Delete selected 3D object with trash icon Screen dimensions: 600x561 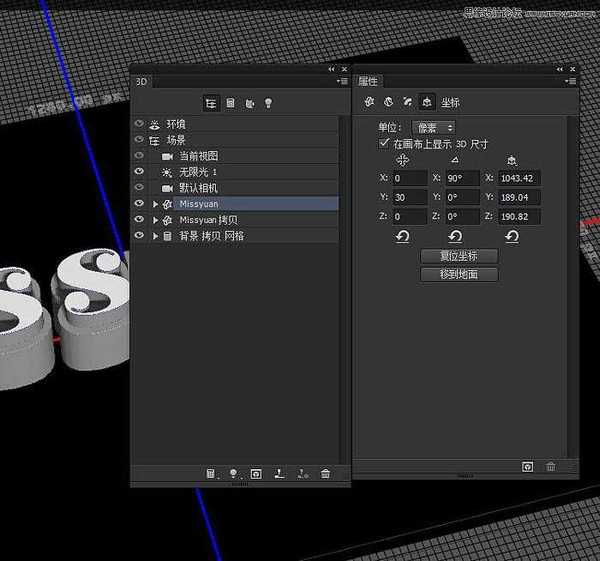pos(325,474)
